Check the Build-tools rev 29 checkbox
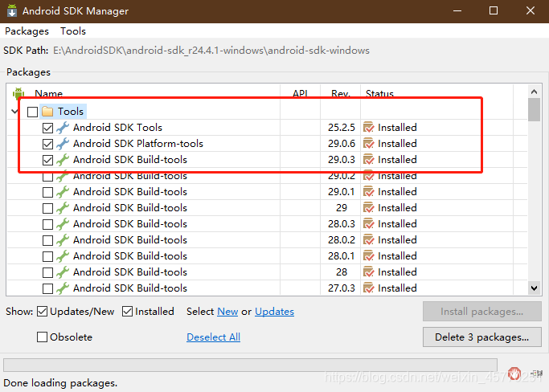The height and width of the screenshot is (392, 549). pyautogui.click(x=47, y=209)
